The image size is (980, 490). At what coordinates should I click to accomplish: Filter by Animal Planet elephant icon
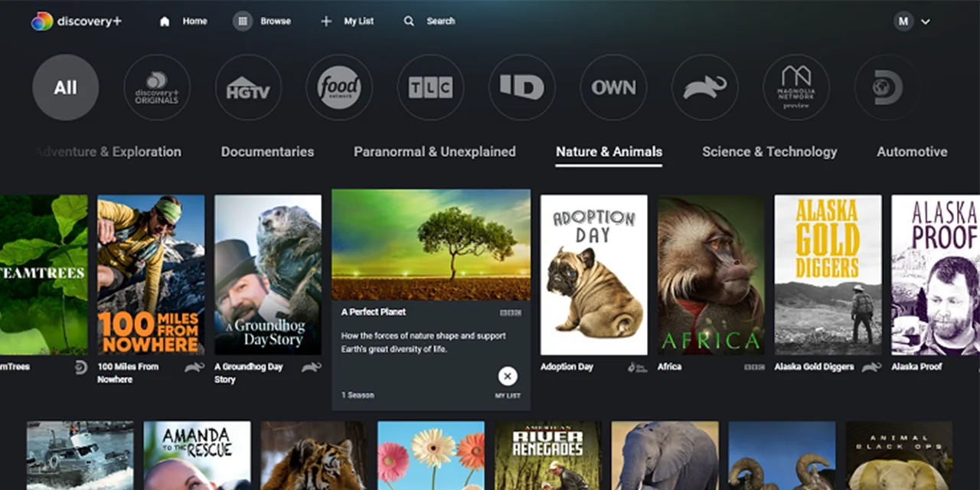pos(705,87)
